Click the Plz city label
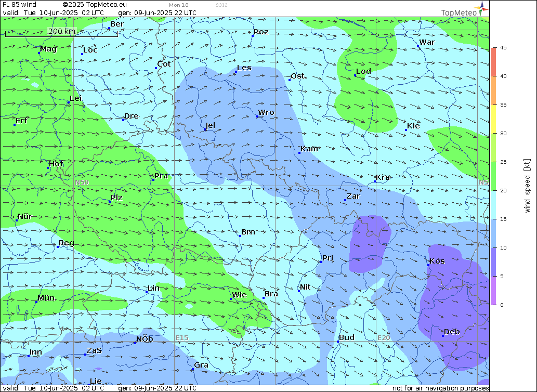This screenshot has height=392, width=537. (x=116, y=198)
